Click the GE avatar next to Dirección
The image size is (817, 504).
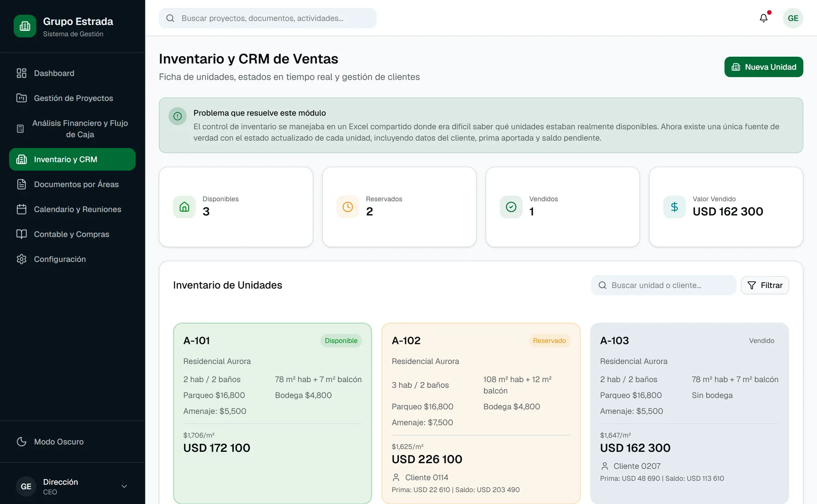tap(26, 486)
